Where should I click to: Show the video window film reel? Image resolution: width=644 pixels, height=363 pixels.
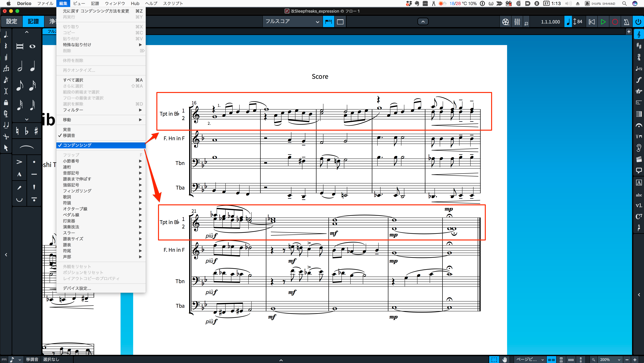click(506, 22)
